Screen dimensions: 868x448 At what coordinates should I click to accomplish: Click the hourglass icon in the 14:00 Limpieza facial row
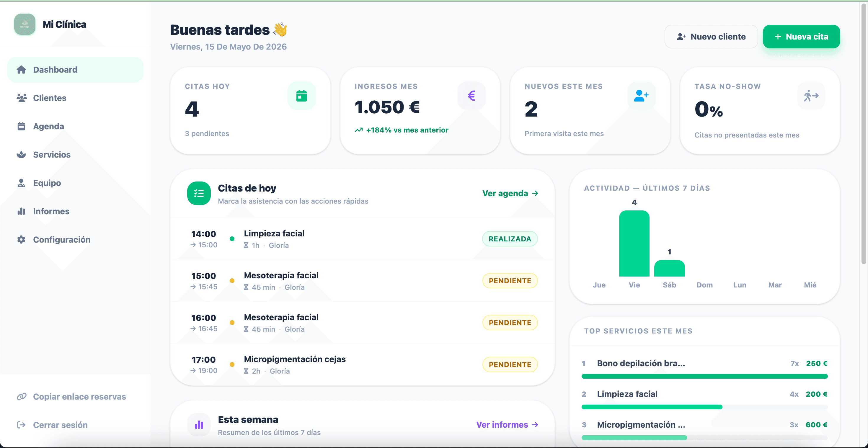[x=246, y=246]
